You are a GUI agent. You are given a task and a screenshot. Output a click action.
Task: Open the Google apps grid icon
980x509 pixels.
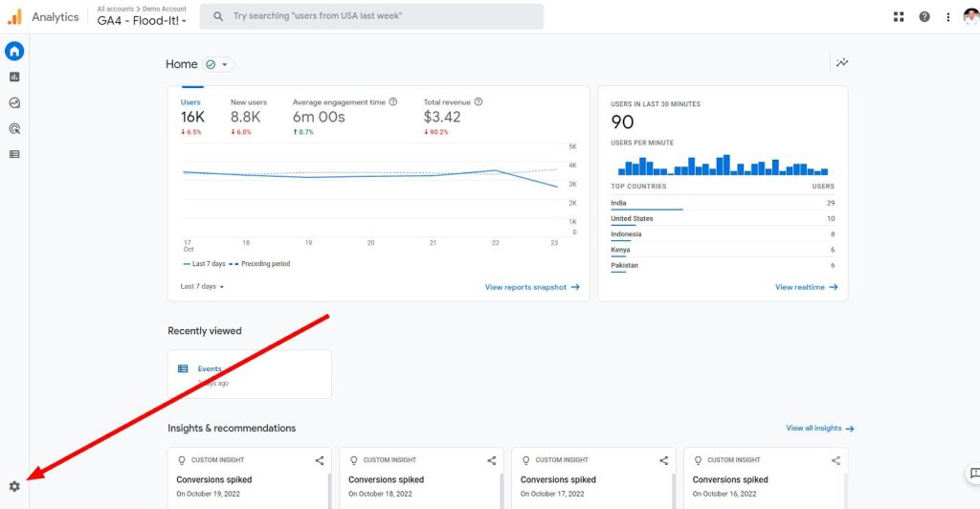click(899, 17)
